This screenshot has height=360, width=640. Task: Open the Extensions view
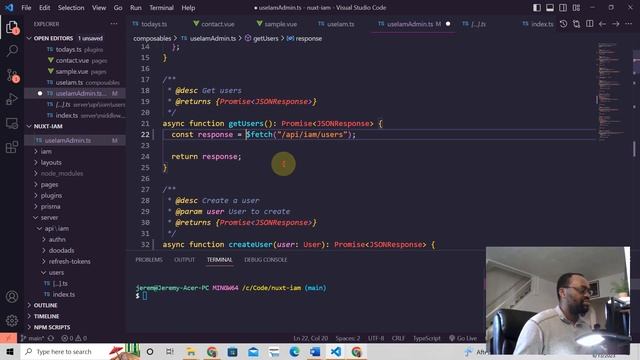pos(12,147)
